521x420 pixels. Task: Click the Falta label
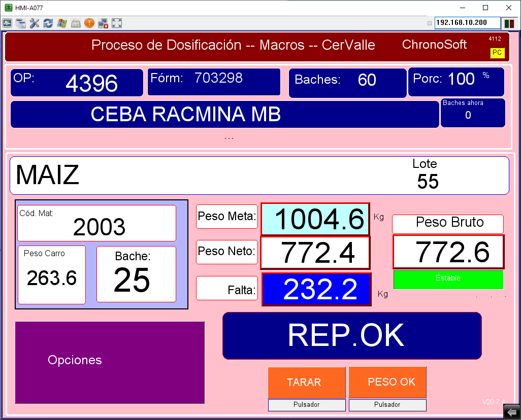click(227, 288)
